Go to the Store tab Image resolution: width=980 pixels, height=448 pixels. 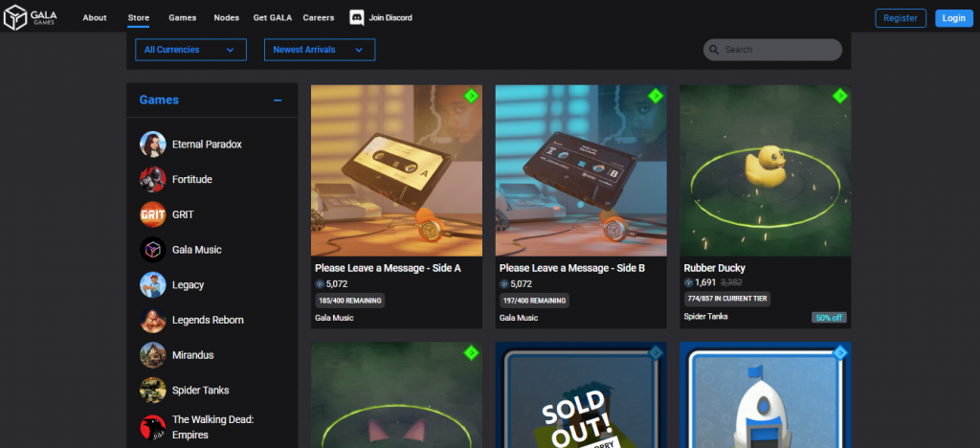138,17
